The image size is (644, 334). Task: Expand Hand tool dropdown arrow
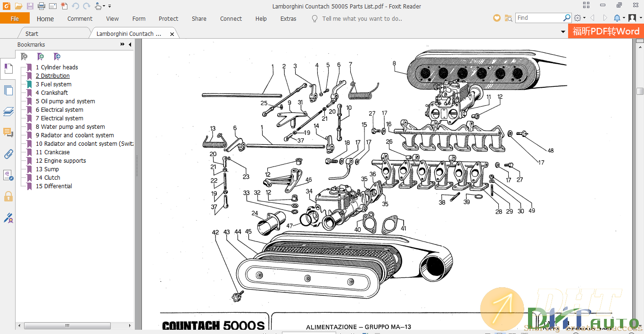104,7
